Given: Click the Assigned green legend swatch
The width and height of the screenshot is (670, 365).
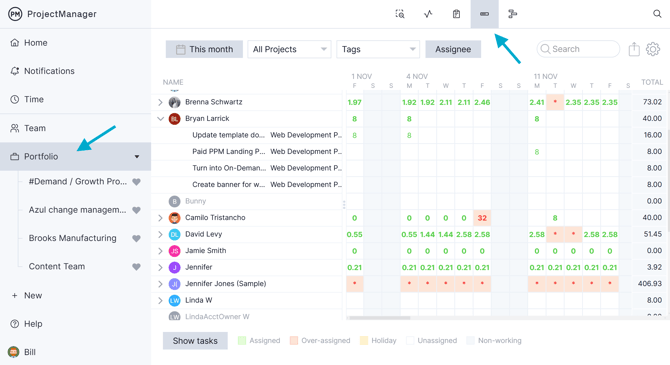Looking at the screenshot, I should (x=242, y=341).
